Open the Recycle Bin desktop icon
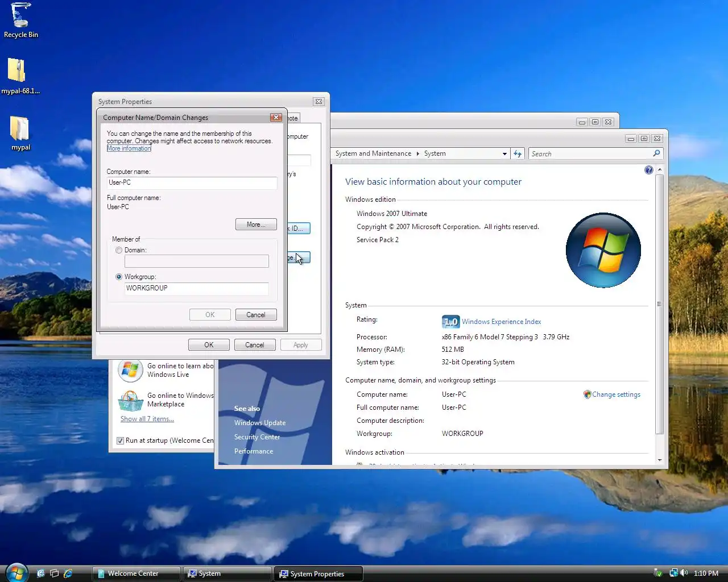 [21, 20]
